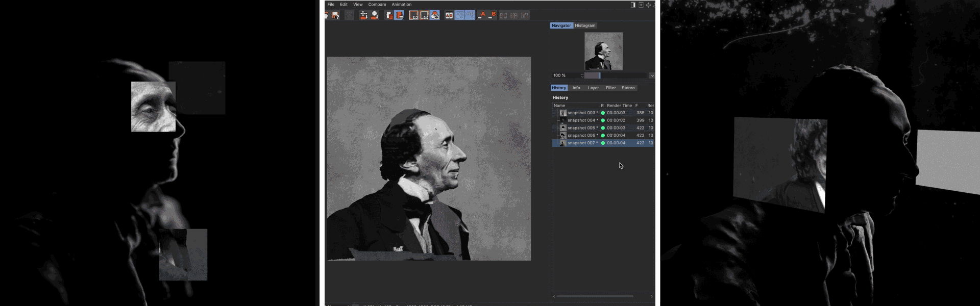Switch to the Info tab
Screen dimensions: 980x306
[x=576, y=88]
